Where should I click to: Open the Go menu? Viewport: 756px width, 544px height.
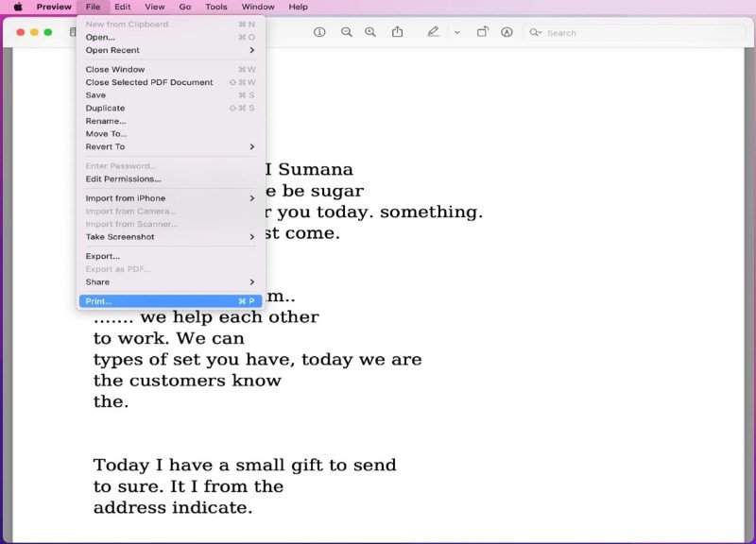185,7
